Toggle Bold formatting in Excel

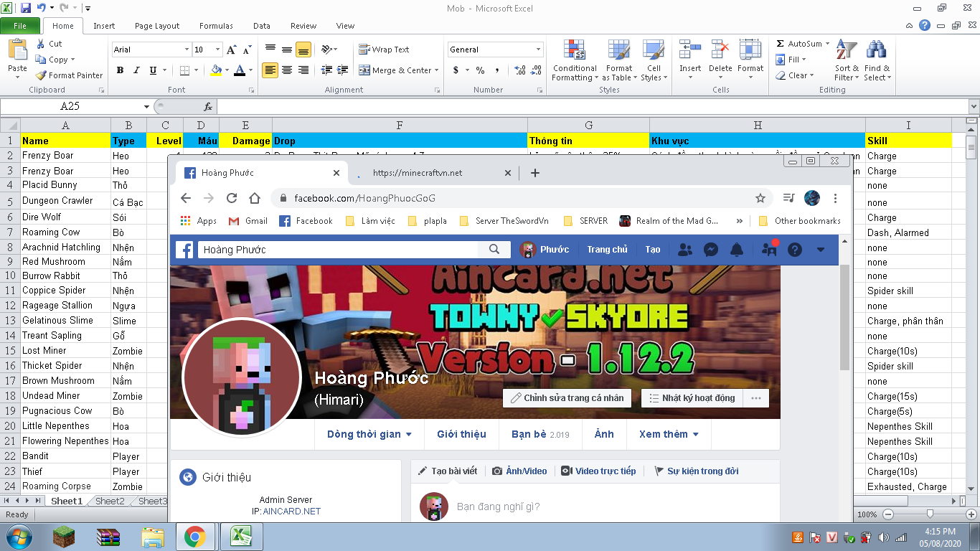[x=120, y=70]
